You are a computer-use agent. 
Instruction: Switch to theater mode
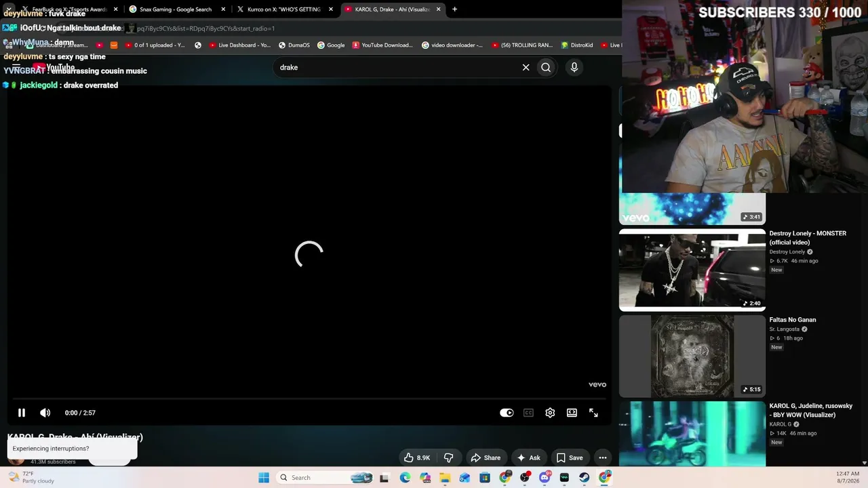(x=572, y=413)
